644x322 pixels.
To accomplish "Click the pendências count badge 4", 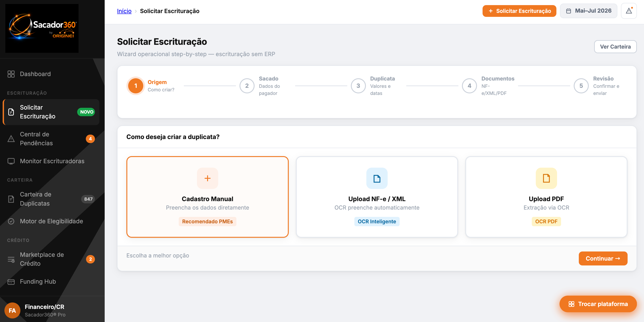I will click(x=90, y=139).
